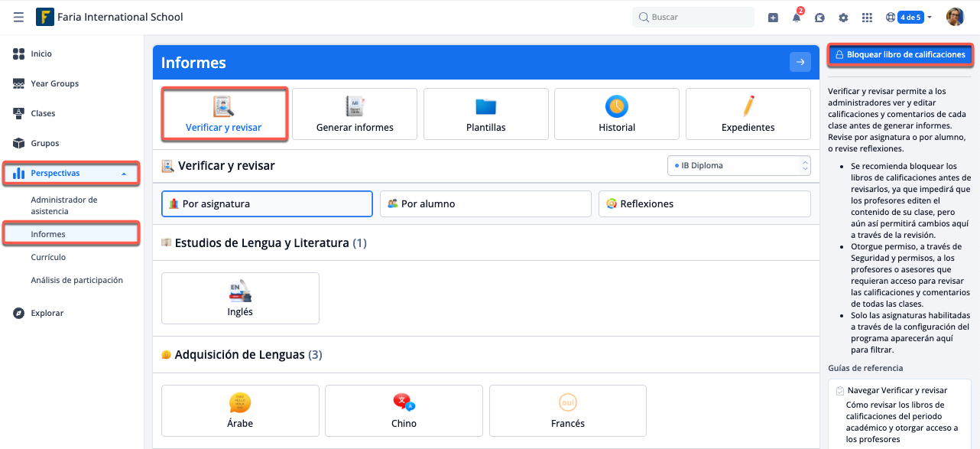Select the Inglés subject card

tap(240, 298)
